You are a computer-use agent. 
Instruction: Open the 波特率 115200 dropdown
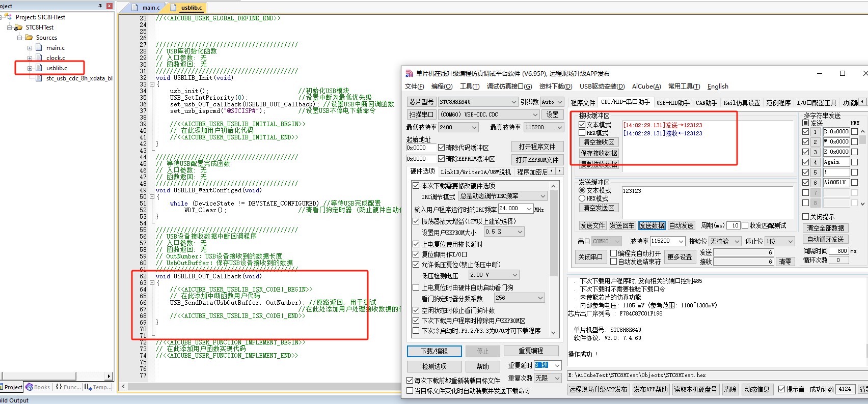(681, 241)
